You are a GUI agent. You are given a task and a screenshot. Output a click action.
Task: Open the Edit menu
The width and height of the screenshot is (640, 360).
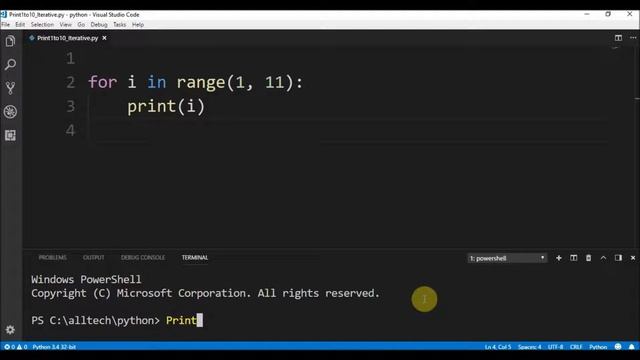click(x=20, y=24)
